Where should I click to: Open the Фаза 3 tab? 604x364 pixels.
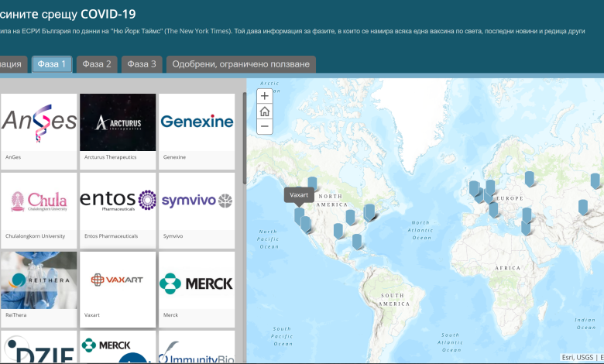pyautogui.click(x=142, y=64)
